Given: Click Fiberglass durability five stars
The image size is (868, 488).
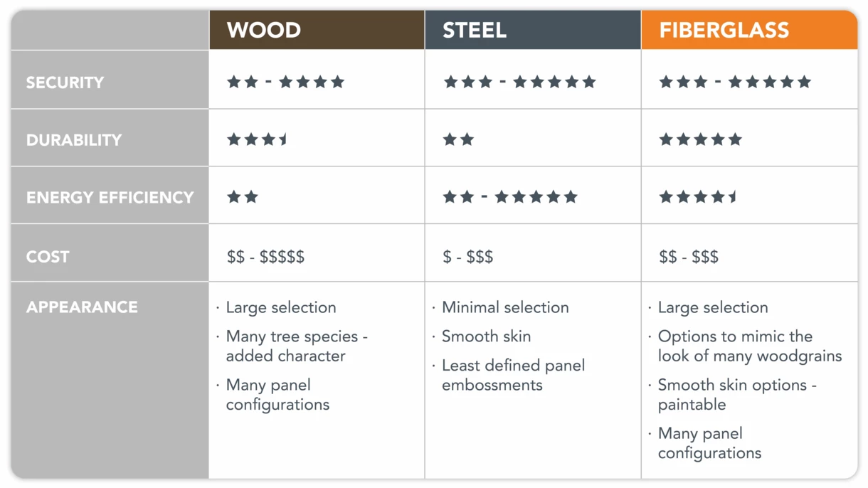Looking at the screenshot, I should pos(700,139).
